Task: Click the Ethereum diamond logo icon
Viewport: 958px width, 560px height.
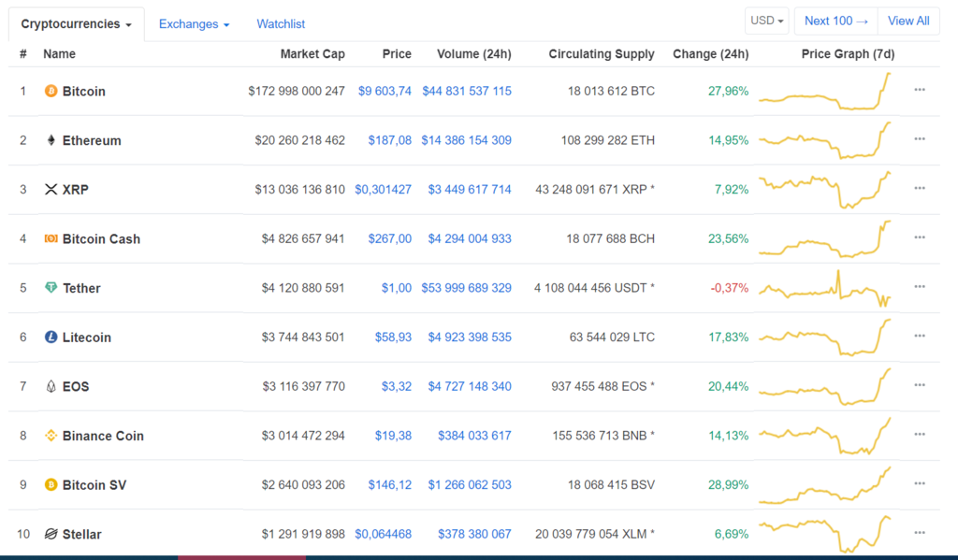Action: pyautogui.click(x=51, y=140)
